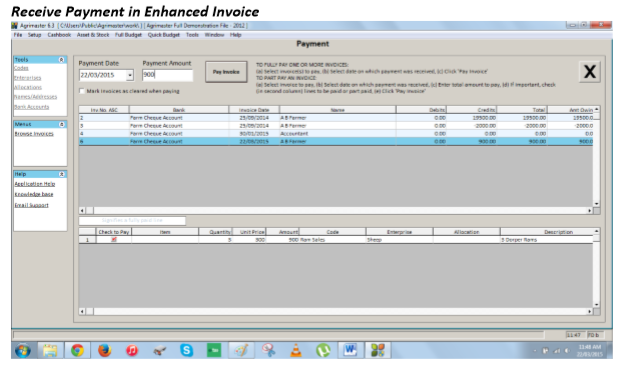Viewport: 625px width, 369px height.
Task: Open the File menu
Action: point(18,35)
